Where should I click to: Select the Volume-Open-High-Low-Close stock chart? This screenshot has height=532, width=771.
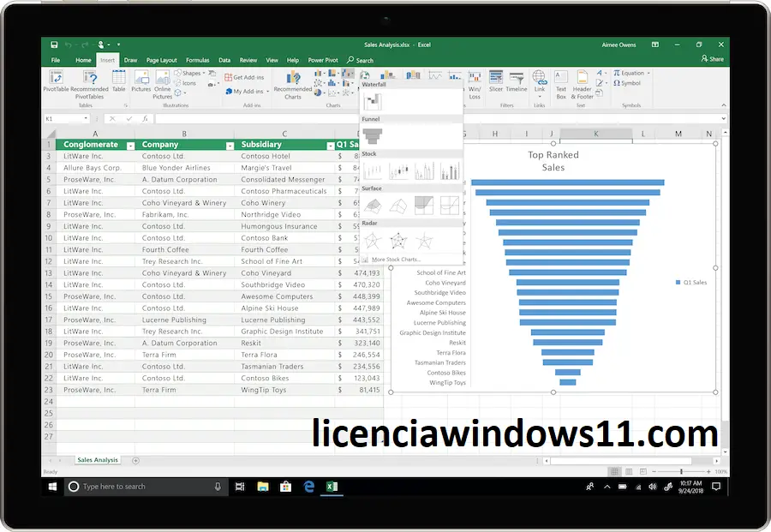450,170
